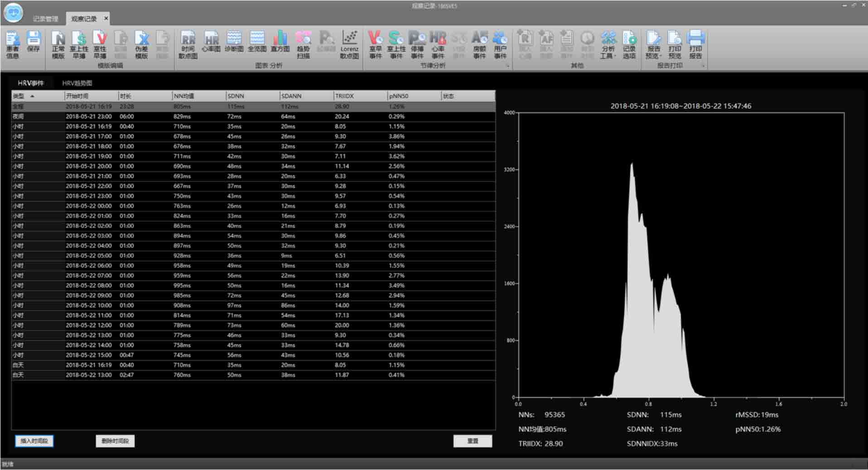Switch to the HRV趋势图 tab
Image resolution: width=868 pixels, height=470 pixels.
77,83
